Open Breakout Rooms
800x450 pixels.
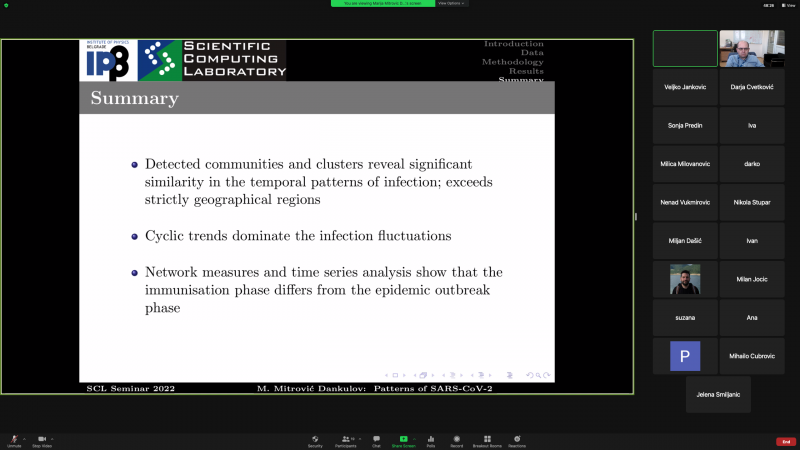click(487, 441)
